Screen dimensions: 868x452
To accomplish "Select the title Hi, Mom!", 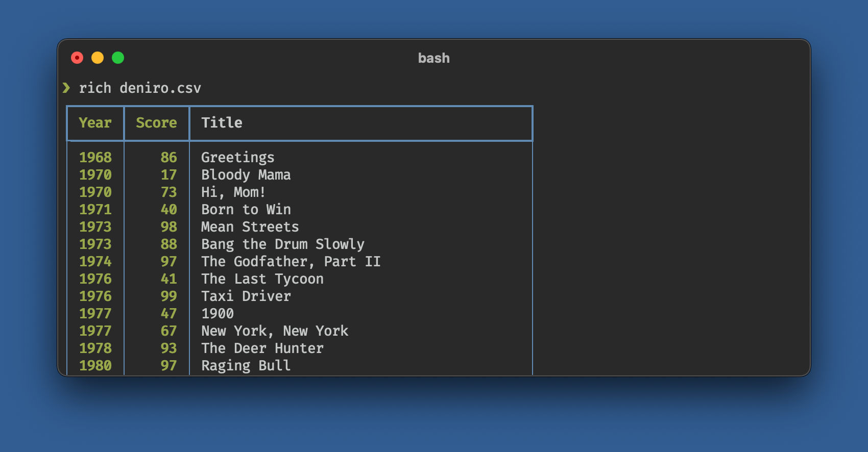I will tap(233, 192).
